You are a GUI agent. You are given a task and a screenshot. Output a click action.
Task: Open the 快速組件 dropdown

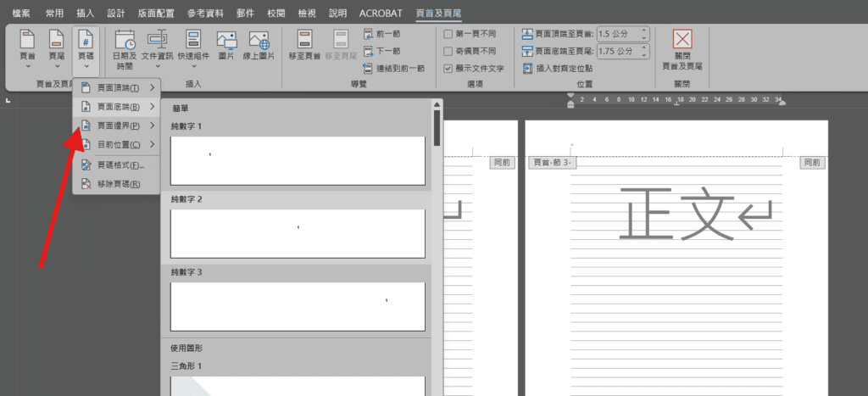192,47
